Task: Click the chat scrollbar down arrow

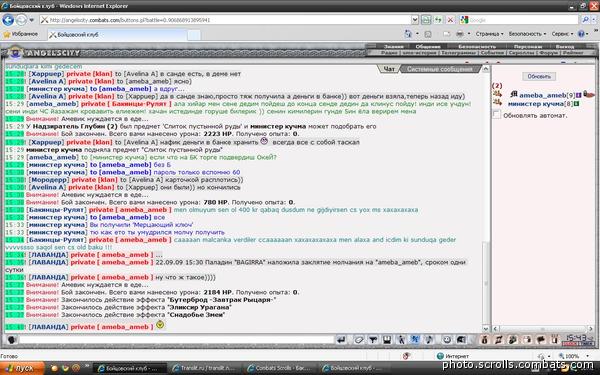Action: (x=486, y=328)
